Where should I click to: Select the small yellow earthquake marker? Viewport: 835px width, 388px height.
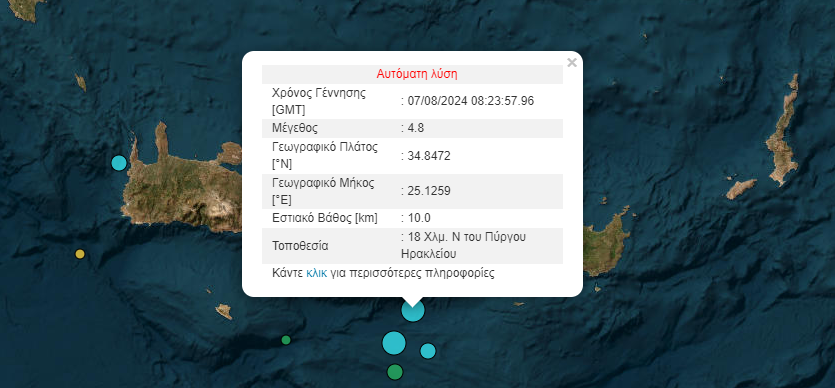pyautogui.click(x=80, y=254)
